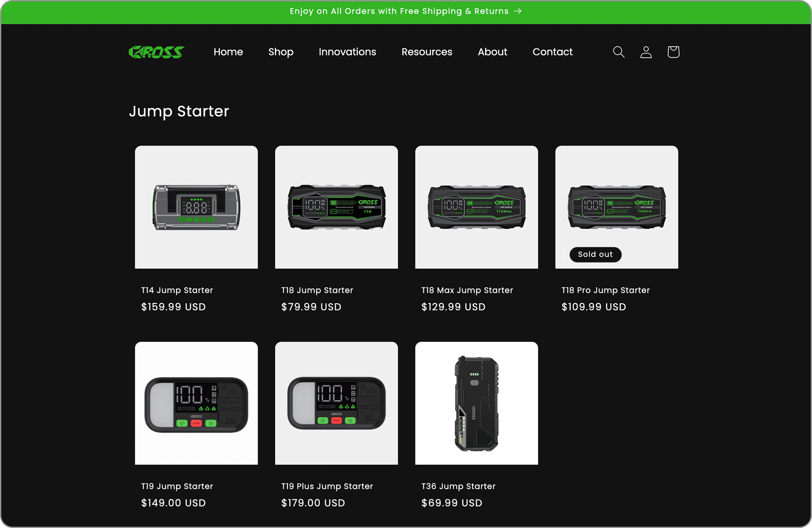Open the sold out T18 Pro image

point(617,207)
